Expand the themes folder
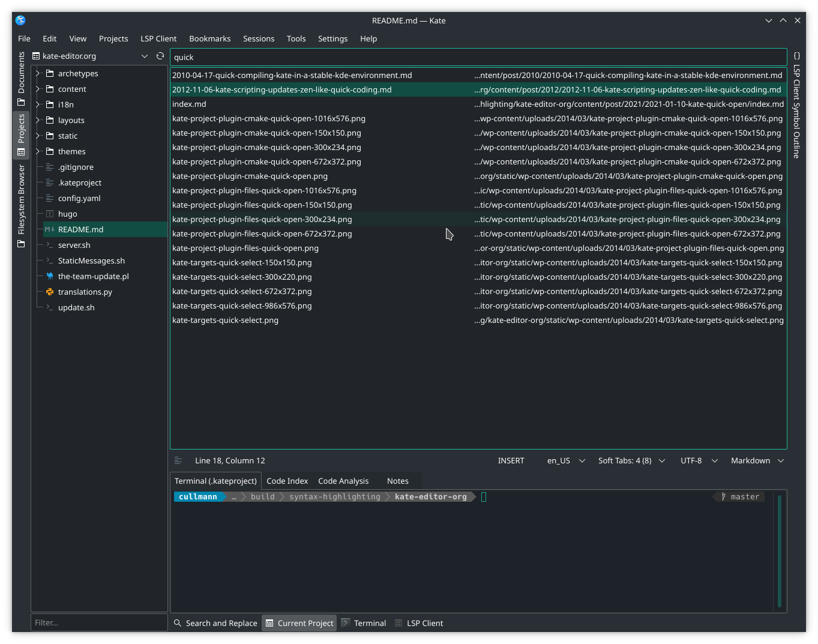818x644 pixels. 37,151
